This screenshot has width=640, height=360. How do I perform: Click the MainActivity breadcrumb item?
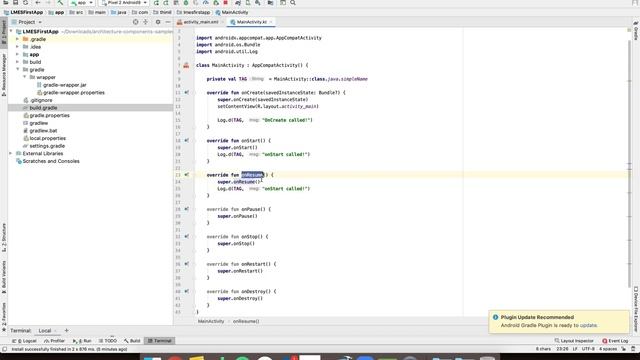(x=232, y=13)
